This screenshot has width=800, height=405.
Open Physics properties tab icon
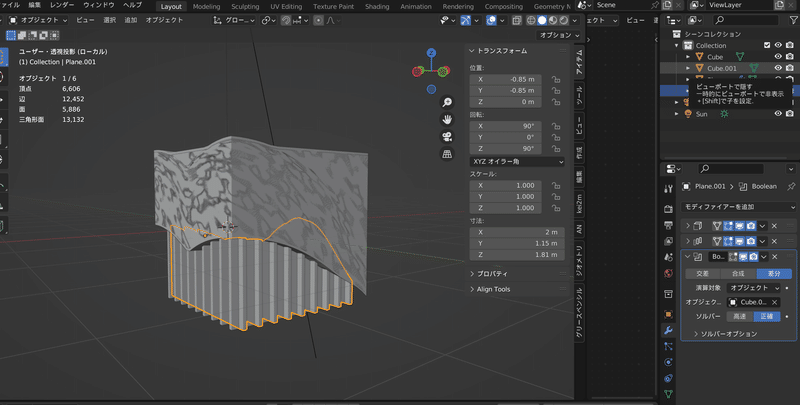coord(668,362)
